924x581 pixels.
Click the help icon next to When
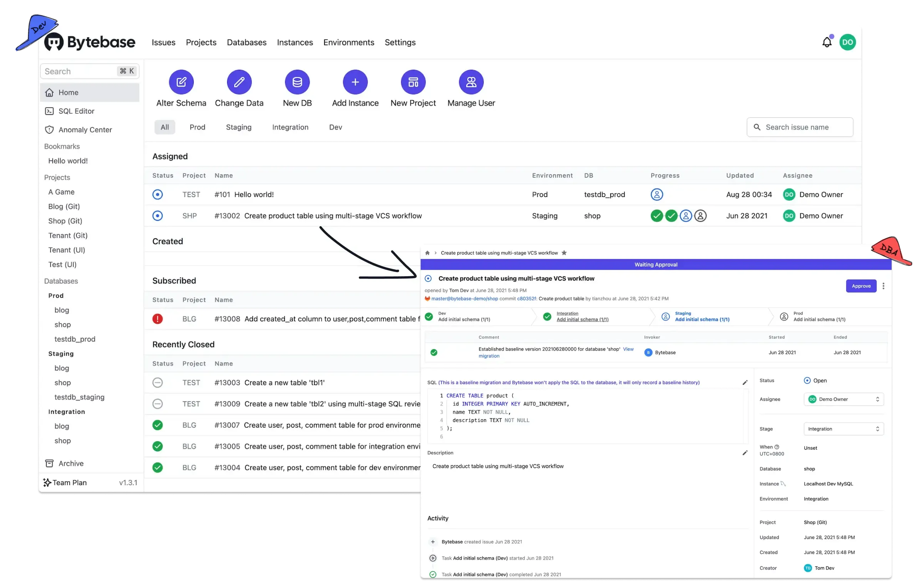[777, 447]
